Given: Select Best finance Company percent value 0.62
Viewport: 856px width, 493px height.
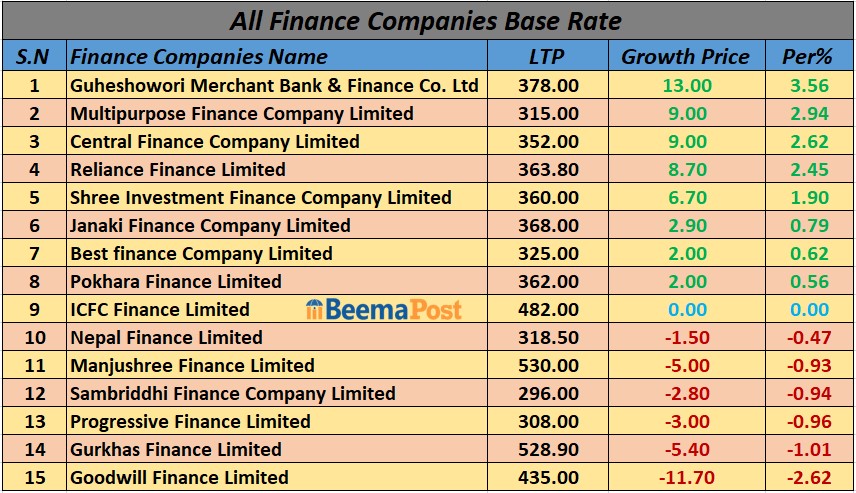Looking at the screenshot, I should pyautogui.click(x=808, y=253).
